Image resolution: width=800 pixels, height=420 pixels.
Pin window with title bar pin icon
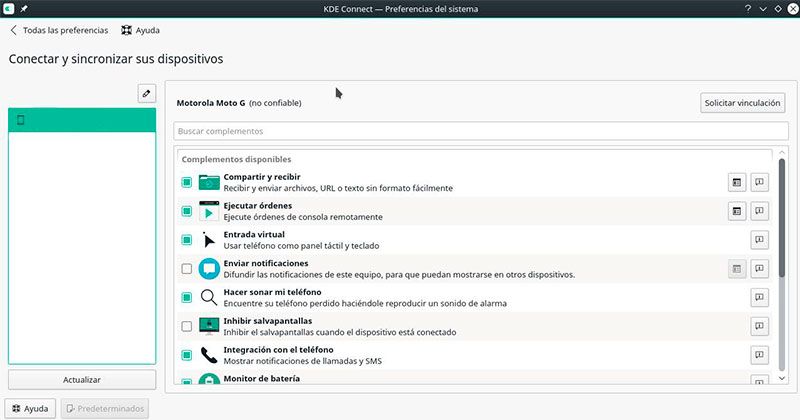24,9
